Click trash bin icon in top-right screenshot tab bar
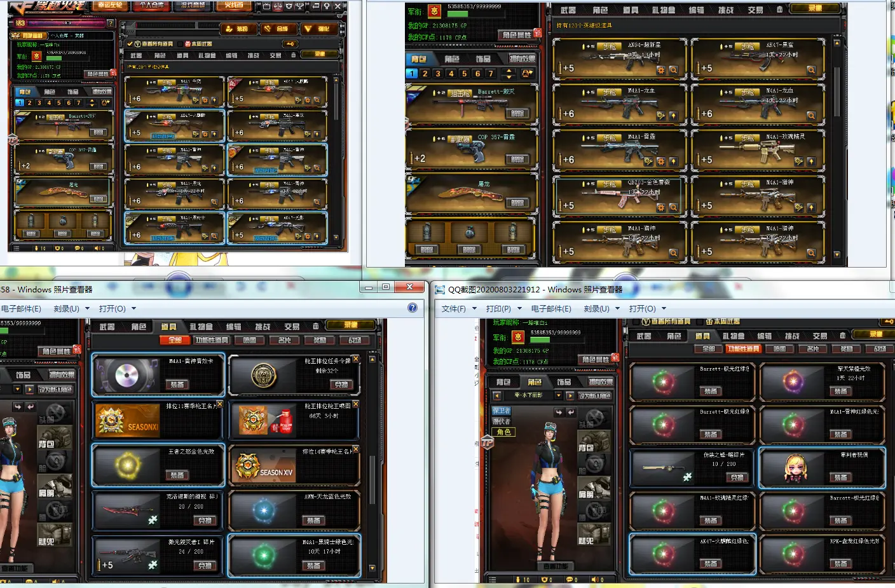895x588 pixels. 780,9
